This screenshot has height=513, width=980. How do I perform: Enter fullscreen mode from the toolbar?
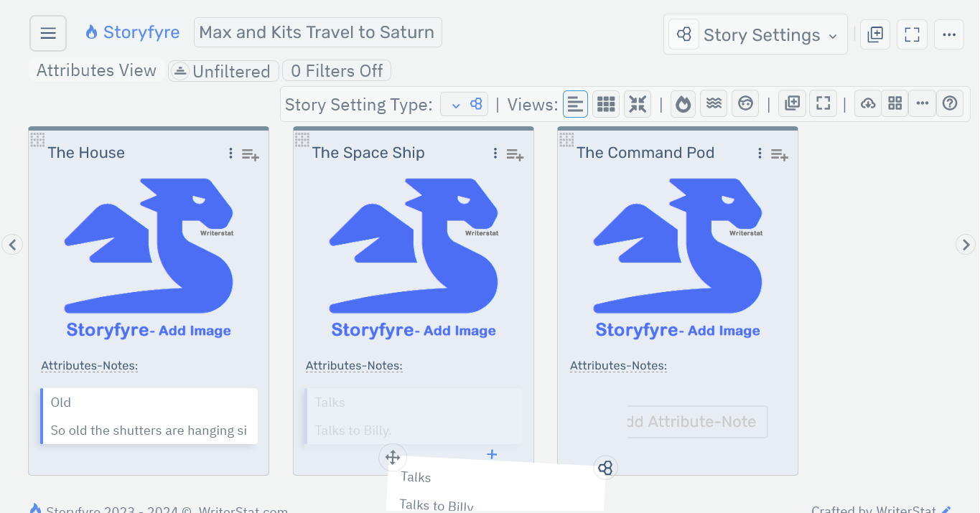coord(823,103)
